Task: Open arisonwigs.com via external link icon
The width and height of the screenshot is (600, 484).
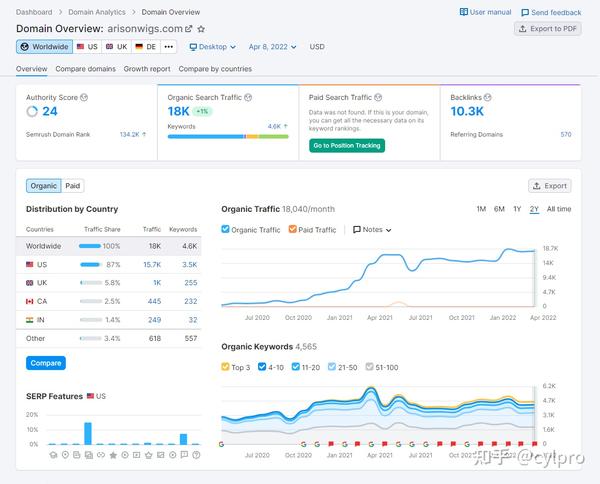Action: pyautogui.click(x=189, y=29)
